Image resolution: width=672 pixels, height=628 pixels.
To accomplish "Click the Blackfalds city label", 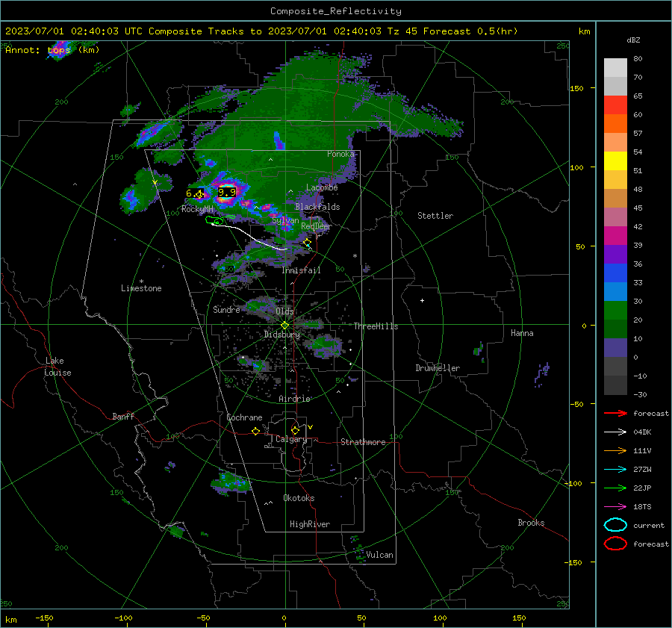I will tap(317, 207).
